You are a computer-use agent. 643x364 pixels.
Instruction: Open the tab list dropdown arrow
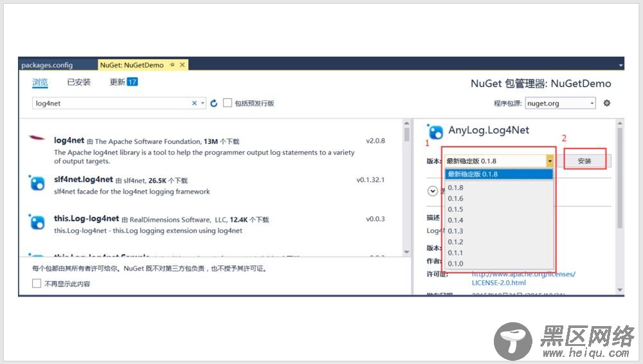coord(620,65)
